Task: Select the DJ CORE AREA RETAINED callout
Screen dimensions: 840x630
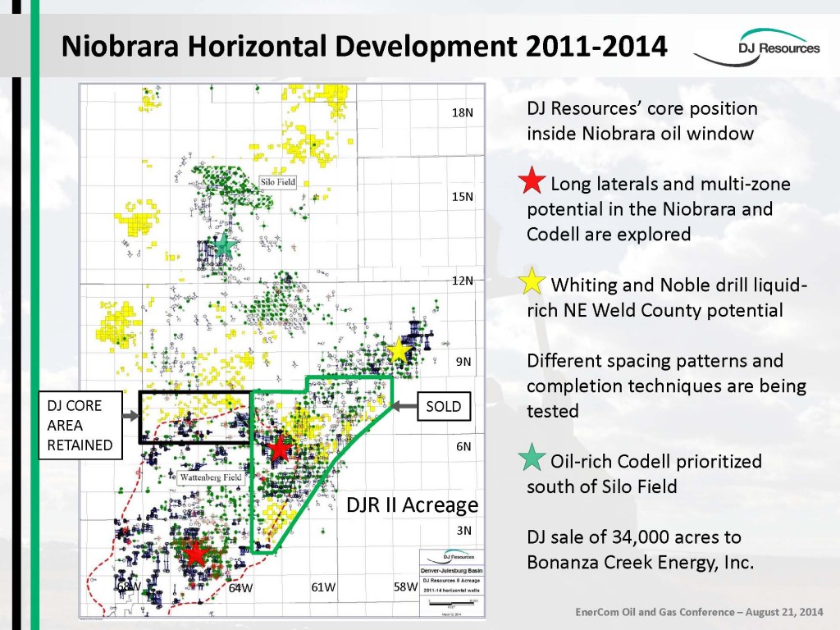Action: pos(80,426)
